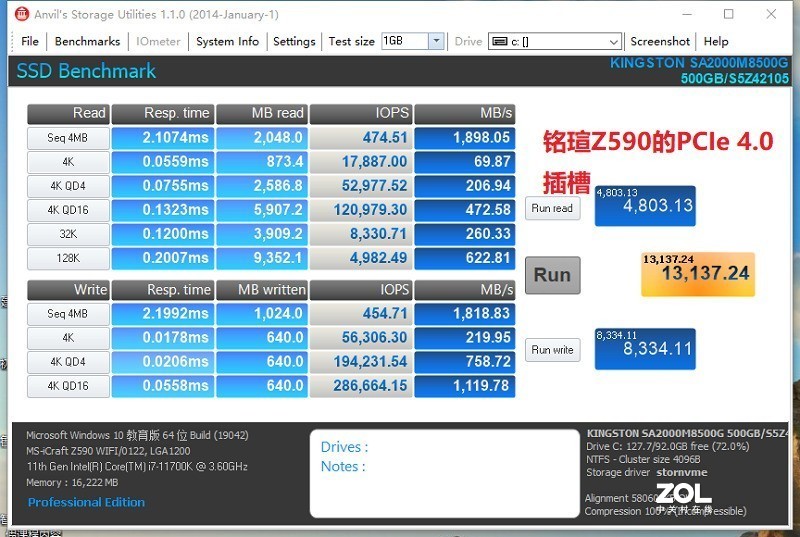
Task: Click the MS-iCraft Z590 WIFI motherboard line
Action: coord(108,451)
